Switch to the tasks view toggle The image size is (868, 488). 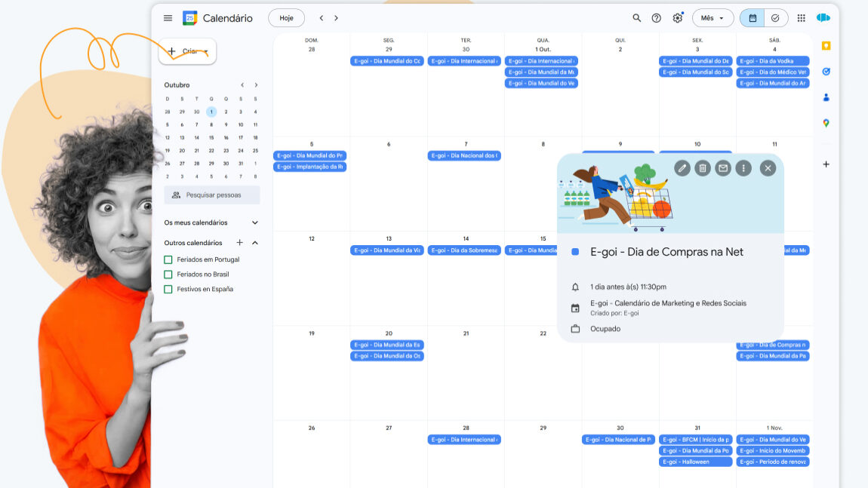tap(775, 18)
